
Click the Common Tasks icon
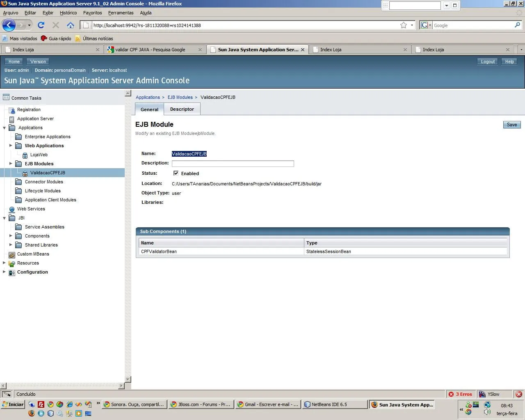click(6, 98)
